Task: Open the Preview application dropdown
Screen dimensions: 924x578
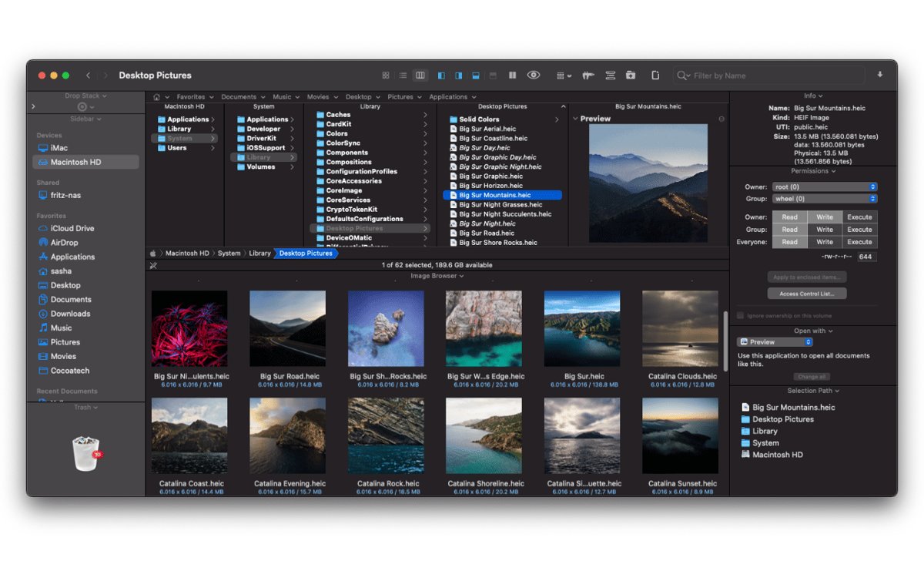Action: click(x=775, y=342)
